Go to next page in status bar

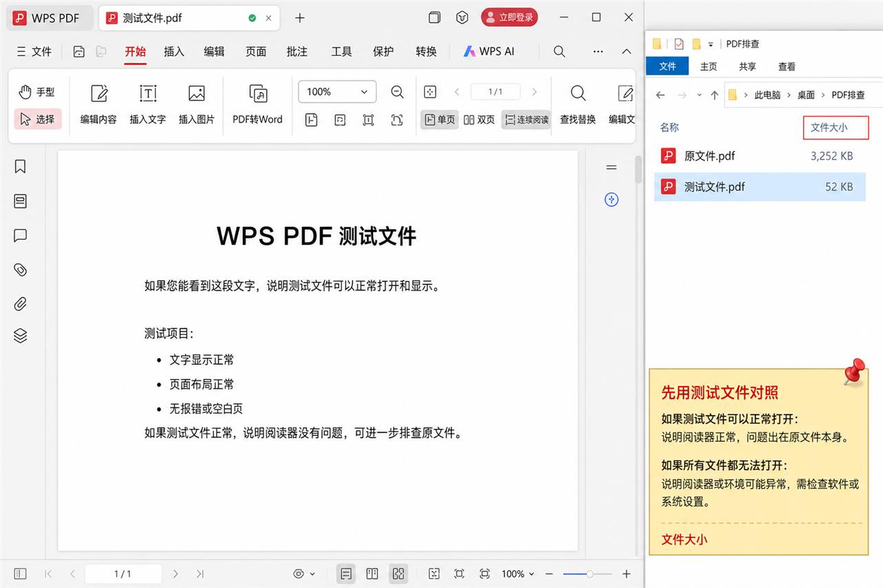(176, 574)
